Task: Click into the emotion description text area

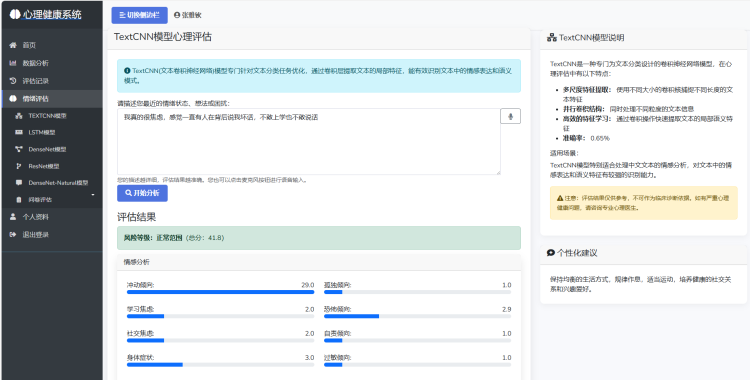Action: pyautogui.click(x=309, y=142)
